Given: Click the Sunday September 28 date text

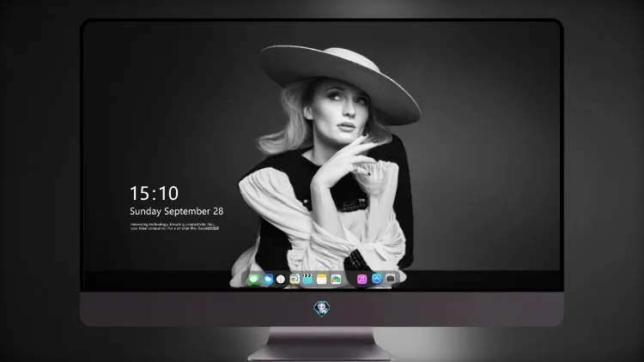Looking at the screenshot, I should tap(177, 211).
